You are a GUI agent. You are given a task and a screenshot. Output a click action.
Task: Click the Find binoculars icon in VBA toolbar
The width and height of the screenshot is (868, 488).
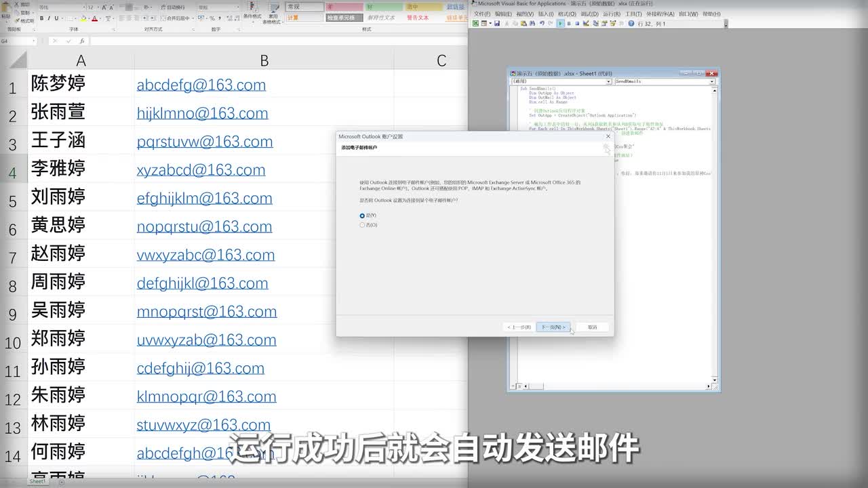[532, 24]
